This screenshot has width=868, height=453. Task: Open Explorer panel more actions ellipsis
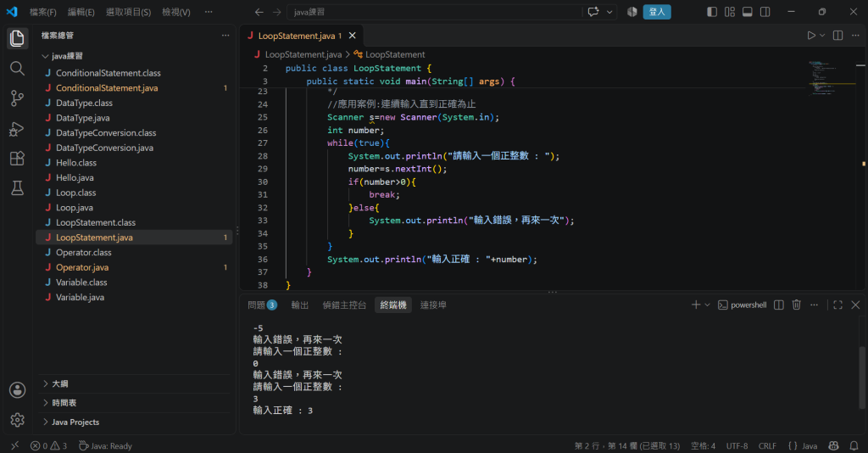225,36
